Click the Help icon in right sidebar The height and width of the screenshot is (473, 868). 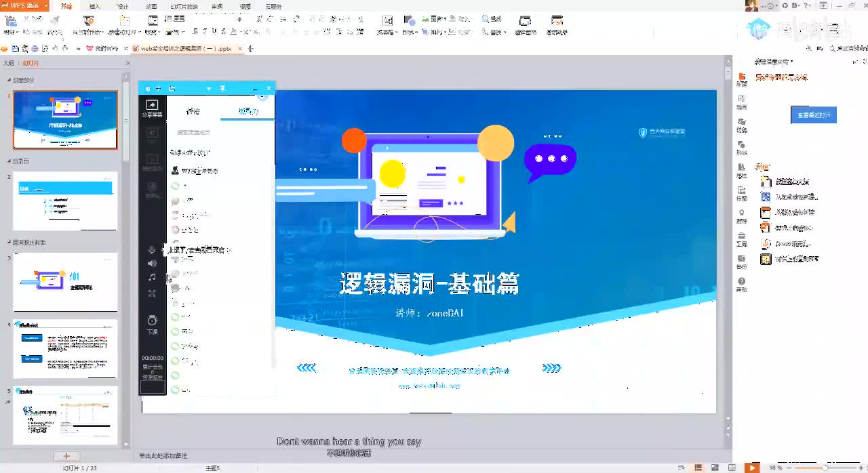coord(742,284)
